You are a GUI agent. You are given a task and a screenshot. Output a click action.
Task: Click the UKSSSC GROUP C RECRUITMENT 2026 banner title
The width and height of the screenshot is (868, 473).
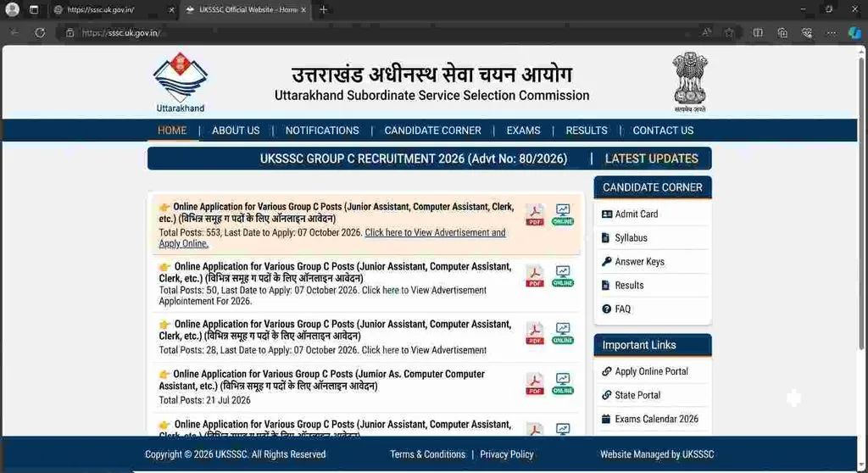tap(414, 159)
